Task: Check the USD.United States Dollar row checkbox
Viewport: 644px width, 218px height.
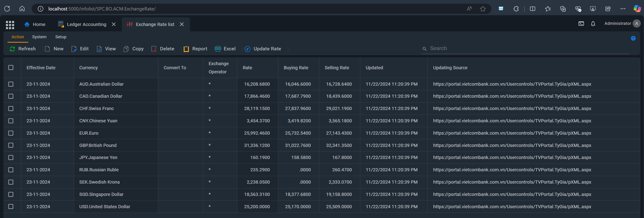Action: (x=11, y=207)
